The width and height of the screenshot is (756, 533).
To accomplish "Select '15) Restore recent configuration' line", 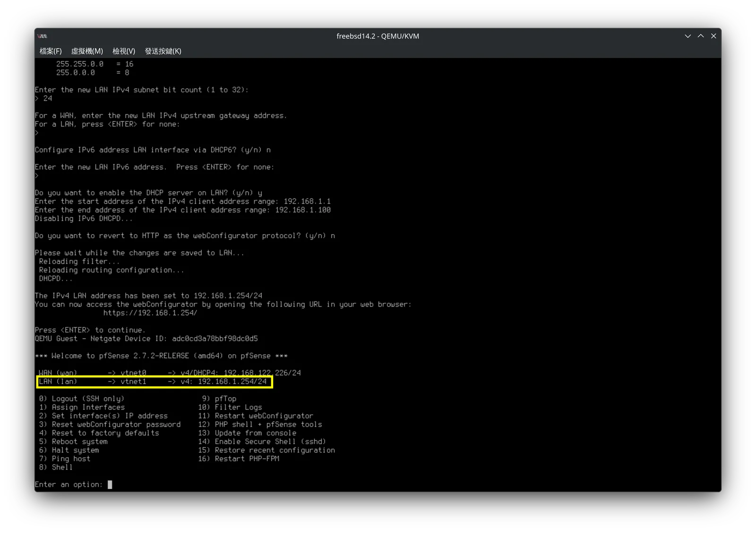I will click(266, 450).
